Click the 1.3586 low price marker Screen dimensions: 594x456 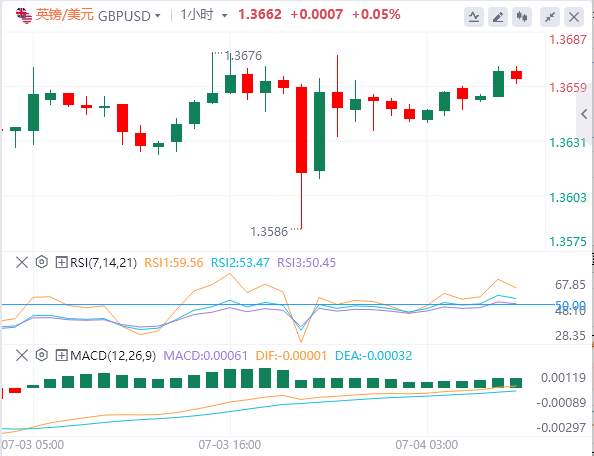click(269, 232)
